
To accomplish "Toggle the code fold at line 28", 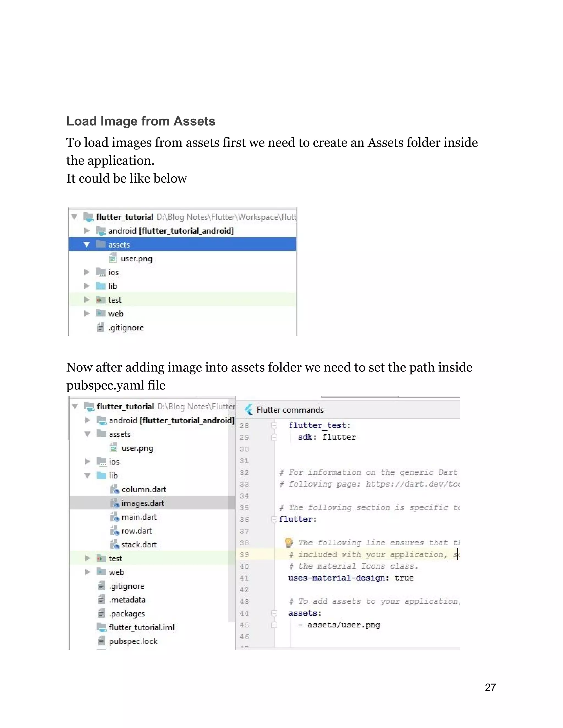I will click(274, 425).
